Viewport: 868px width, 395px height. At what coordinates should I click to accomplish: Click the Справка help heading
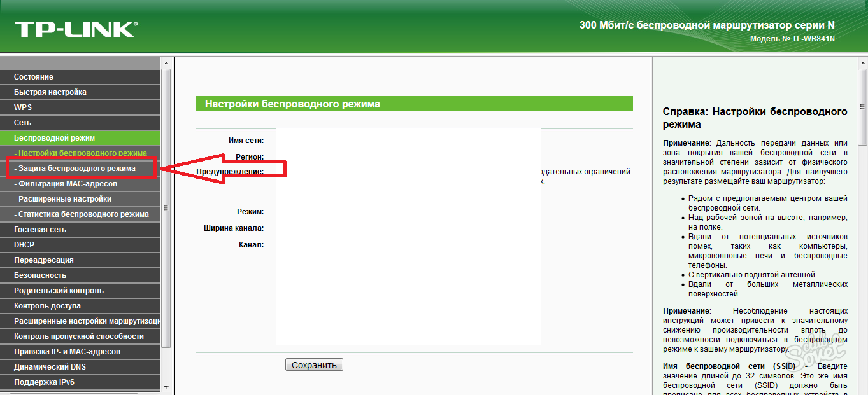click(x=755, y=118)
